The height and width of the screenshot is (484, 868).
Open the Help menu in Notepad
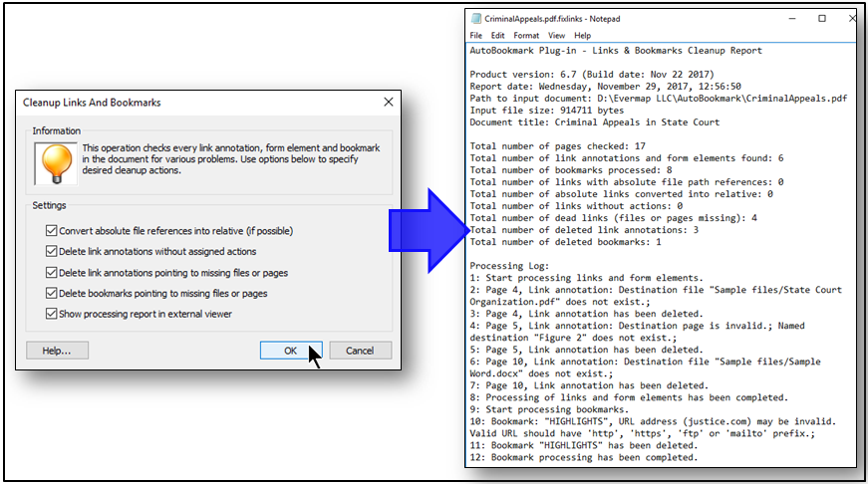(582, 36)
